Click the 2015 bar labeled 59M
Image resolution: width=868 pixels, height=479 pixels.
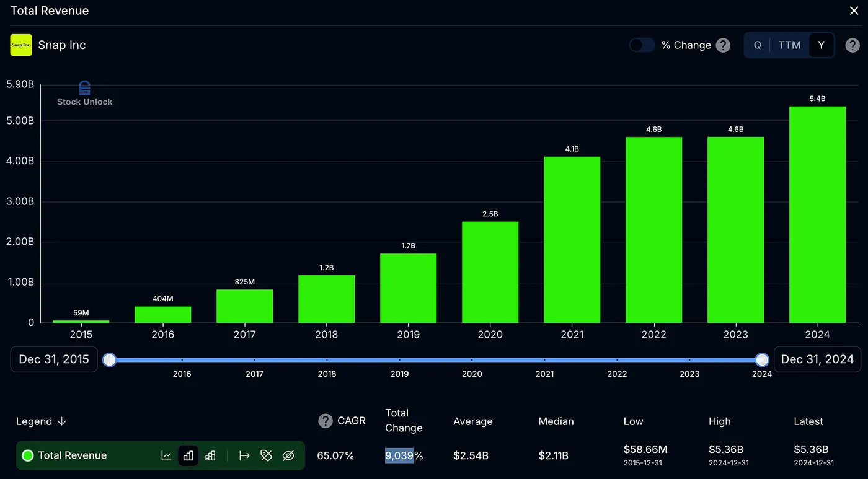(81, 322)
